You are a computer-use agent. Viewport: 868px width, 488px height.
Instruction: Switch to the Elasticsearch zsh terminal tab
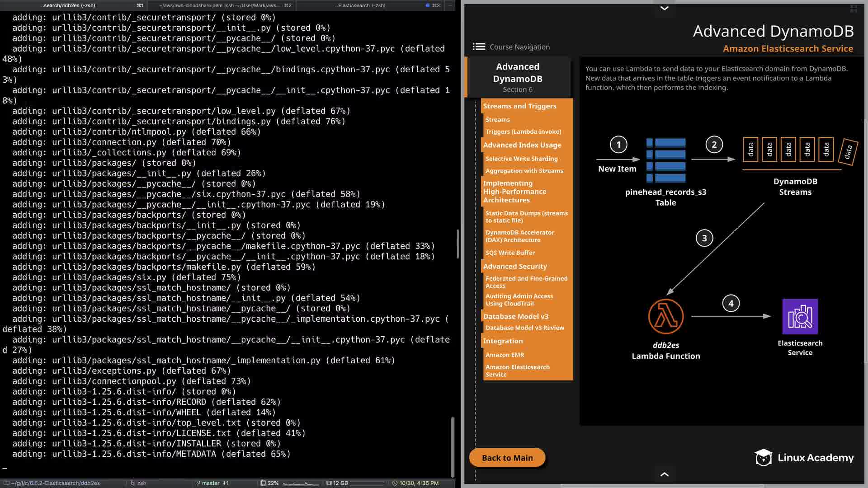pyautogui.click(x=360, y=5)
